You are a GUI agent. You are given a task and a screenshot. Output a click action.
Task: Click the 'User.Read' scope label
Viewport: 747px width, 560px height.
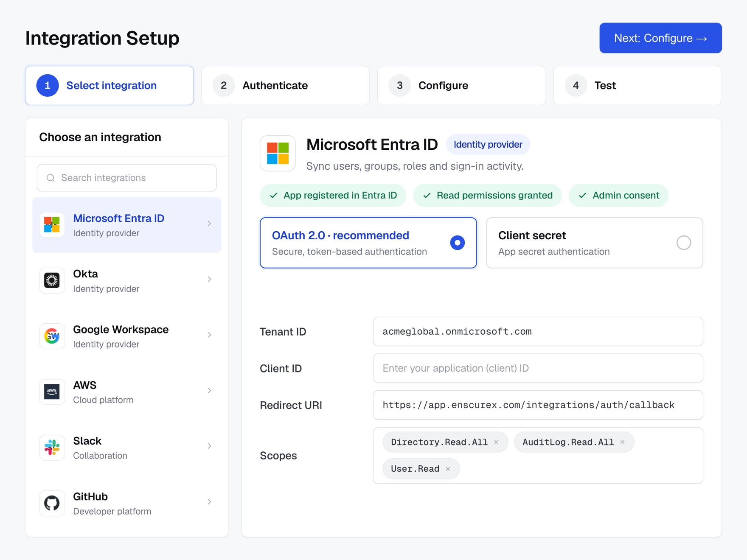click(x=415, y=469)
